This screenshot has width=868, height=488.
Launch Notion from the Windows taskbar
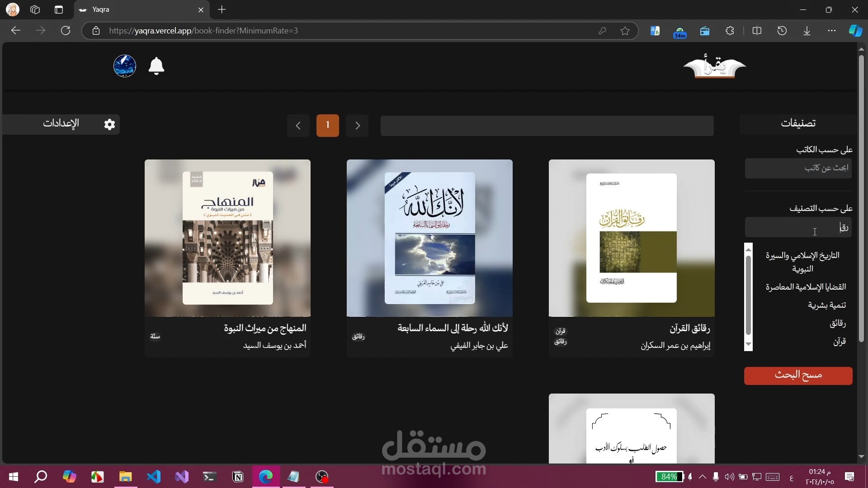(238, 477)
